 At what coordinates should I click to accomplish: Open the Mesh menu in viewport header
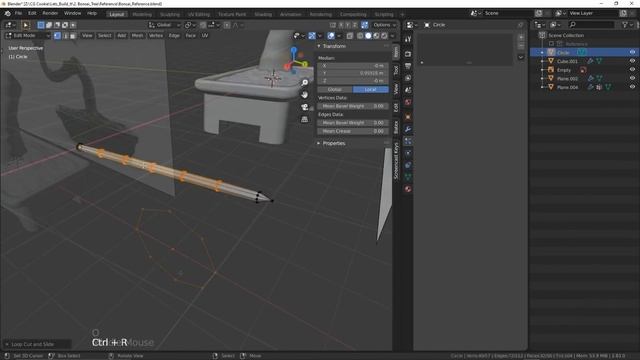pos(137,36)
